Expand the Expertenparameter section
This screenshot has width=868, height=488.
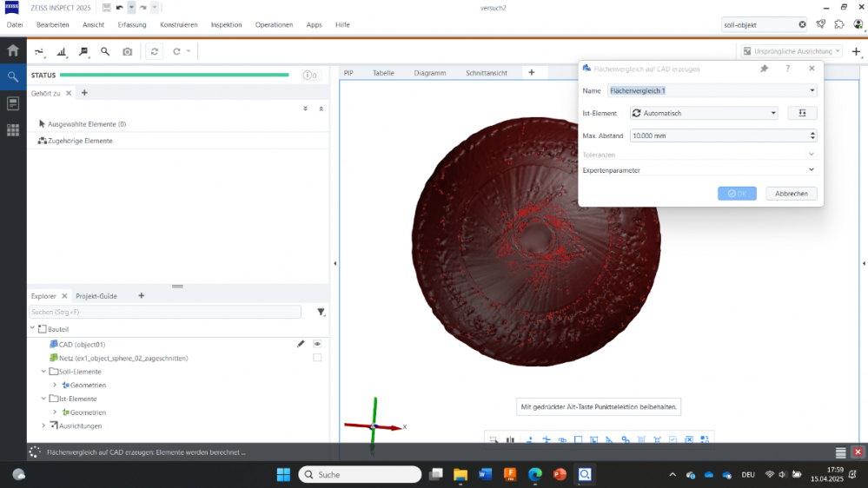click(x=812, y=170)
